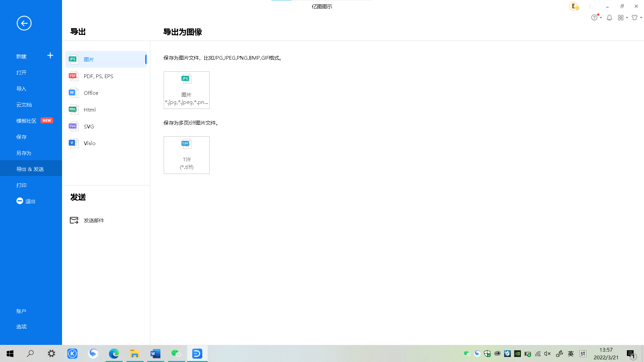Export as 图片 jpg/jpeg/png tile
Screen dimensions: 644x362
pyautogui.click(x=186, y=90)
